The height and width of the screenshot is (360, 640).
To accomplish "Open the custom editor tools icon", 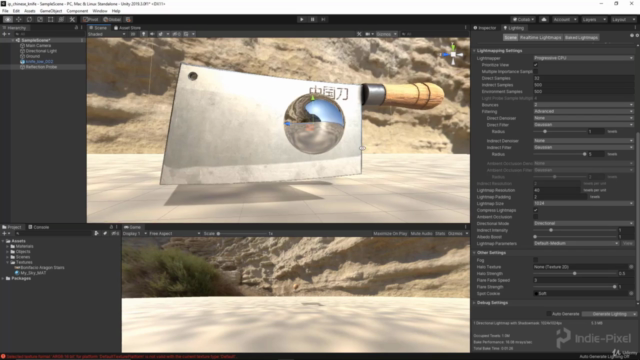I will pos(72,19).
